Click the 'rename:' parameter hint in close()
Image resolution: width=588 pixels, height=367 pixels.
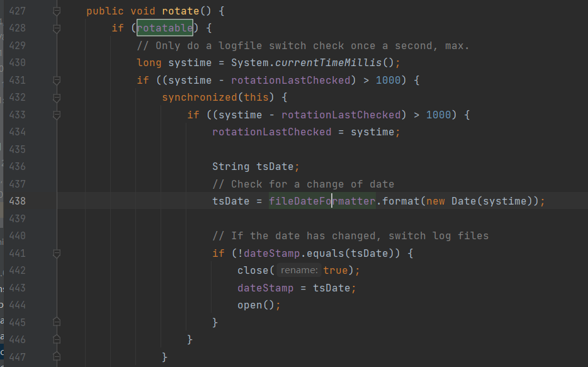[299, 270]
